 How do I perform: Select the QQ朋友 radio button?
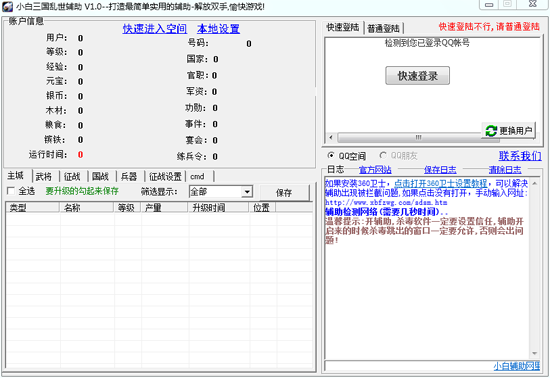[x=383, y=155]
